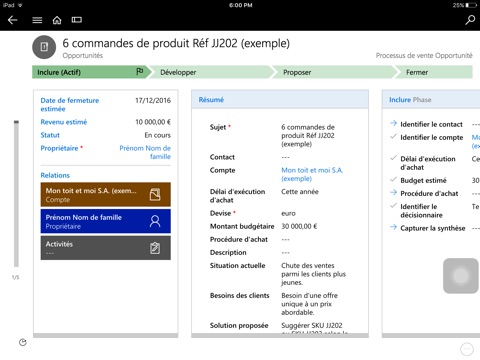Viewport: 480px width, 360px height.
Task: Click the checkmark next to Identifier le compte
Action: 393,136
